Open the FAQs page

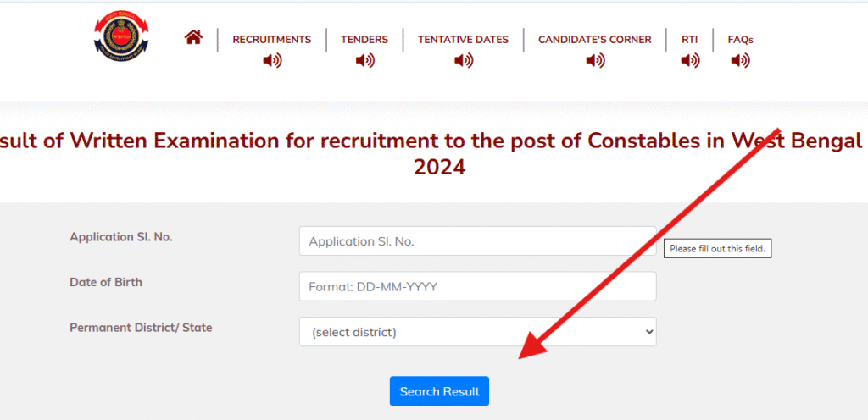tap(740, 39)
